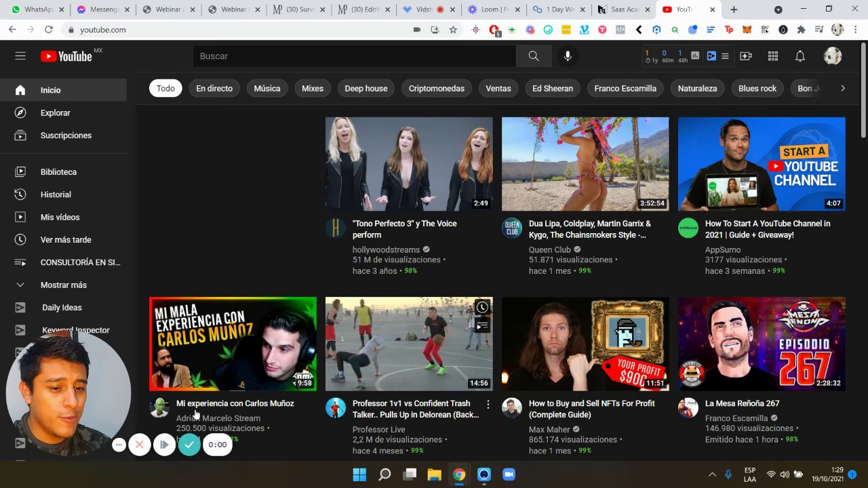Select the Naturaleza filter chip

pos(697,89)
